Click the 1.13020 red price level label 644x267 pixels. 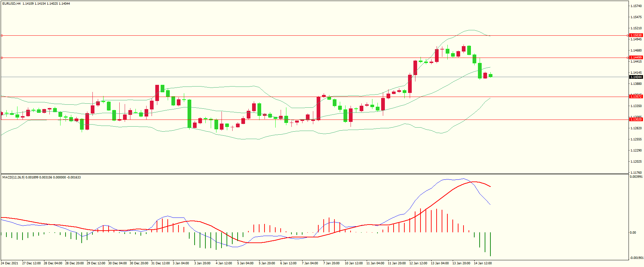coord(636,120)
